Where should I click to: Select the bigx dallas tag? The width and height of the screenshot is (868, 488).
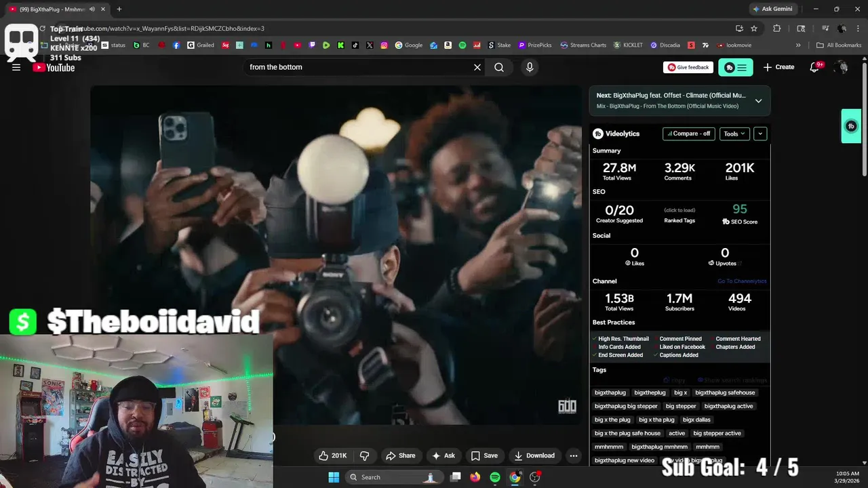(x=696, y=420)
